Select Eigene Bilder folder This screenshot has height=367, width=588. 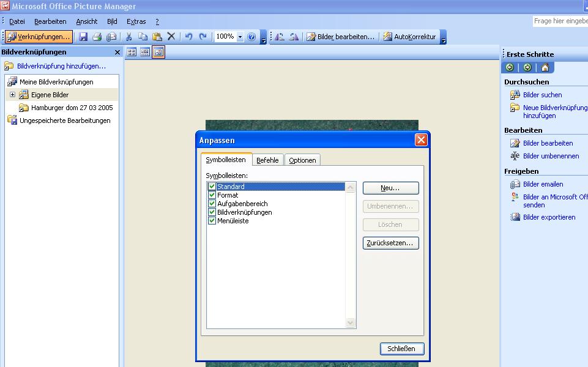point(50,95)
